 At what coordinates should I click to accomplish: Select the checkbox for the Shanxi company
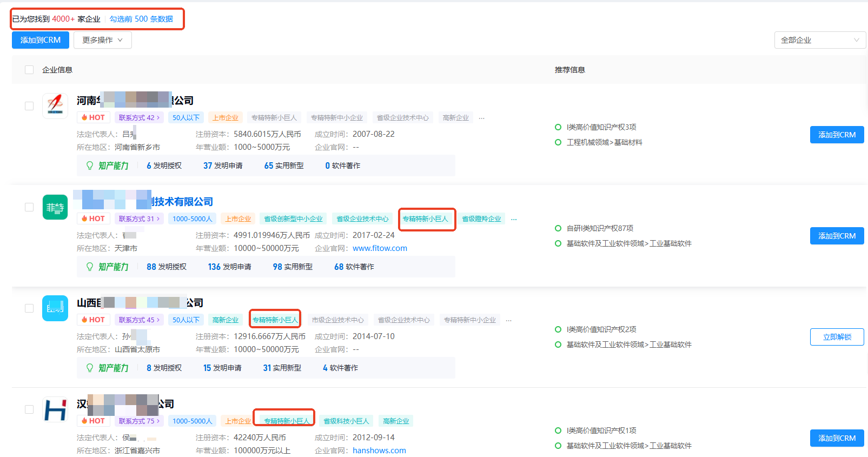tap(29, 308)
